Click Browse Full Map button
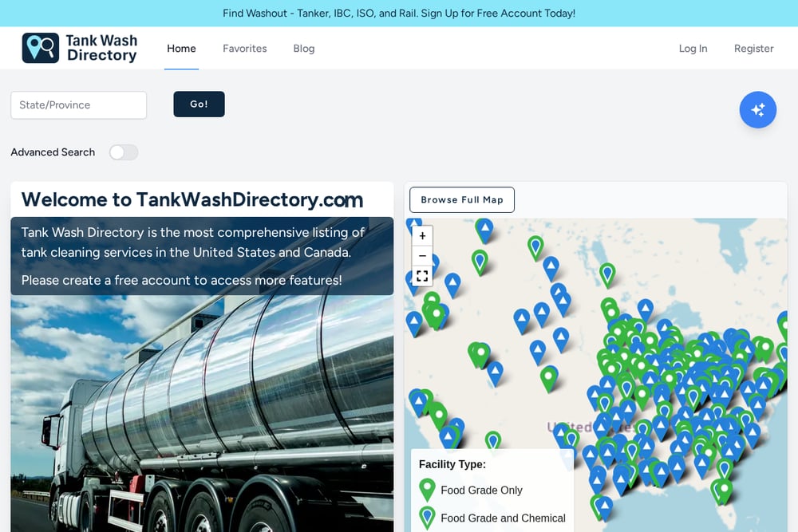Screen dimensions: 798x532 (461, 200)
